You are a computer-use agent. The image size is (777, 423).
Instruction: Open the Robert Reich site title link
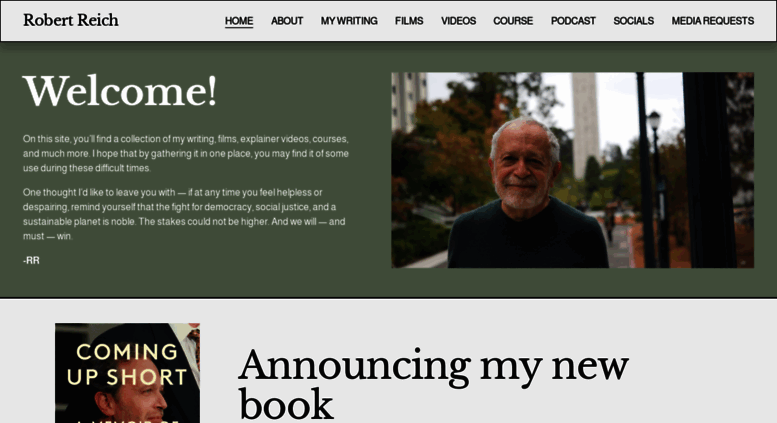(71, 20)
